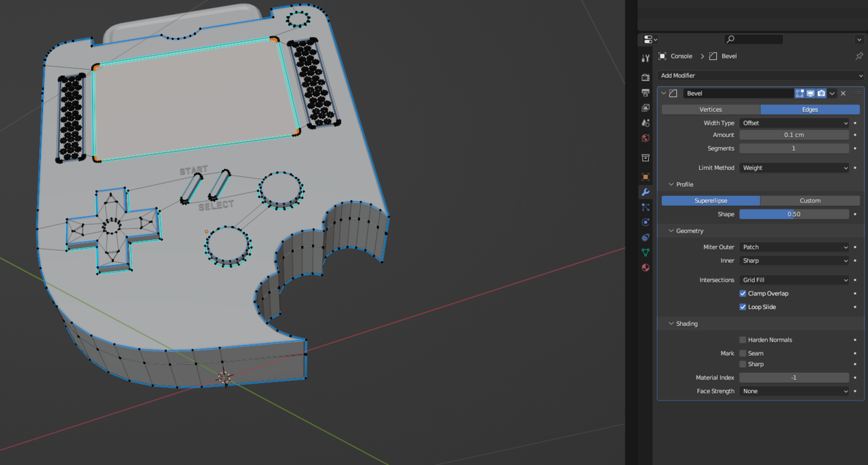Open the Material properties sphere icon
This screenshot has height=465, width=868.
[646, 268]
